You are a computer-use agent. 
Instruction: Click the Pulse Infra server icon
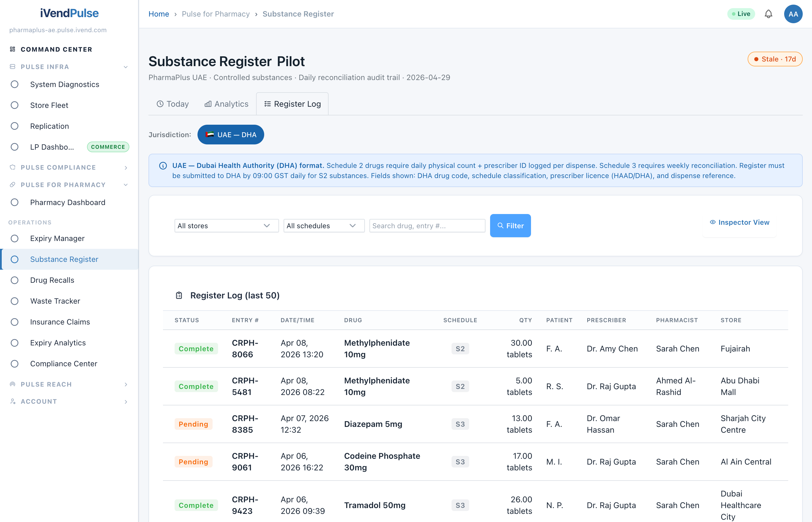click(x=12, y=66)
